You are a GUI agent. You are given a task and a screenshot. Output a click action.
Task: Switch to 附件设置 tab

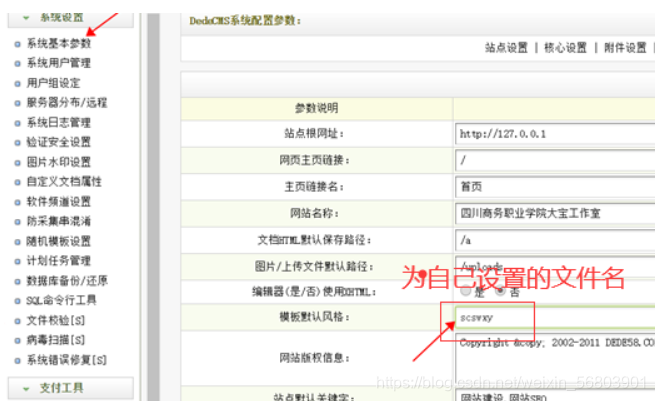pyautogui.click(x=625, y=48)
